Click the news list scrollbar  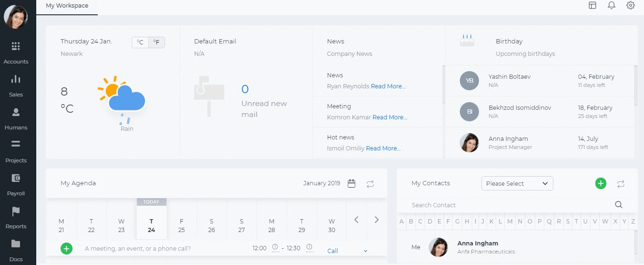point(443,85)
